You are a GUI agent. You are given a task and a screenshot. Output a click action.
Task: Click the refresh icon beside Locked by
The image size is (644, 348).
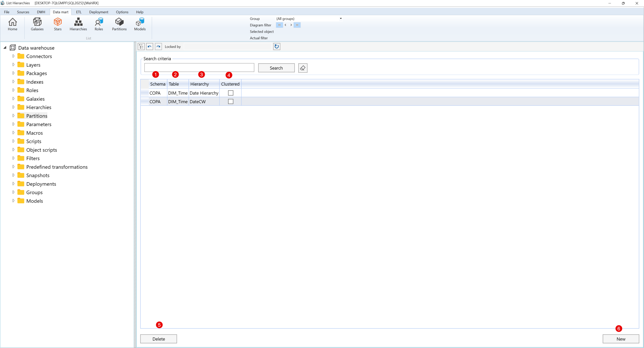click(x=277, y=46)
